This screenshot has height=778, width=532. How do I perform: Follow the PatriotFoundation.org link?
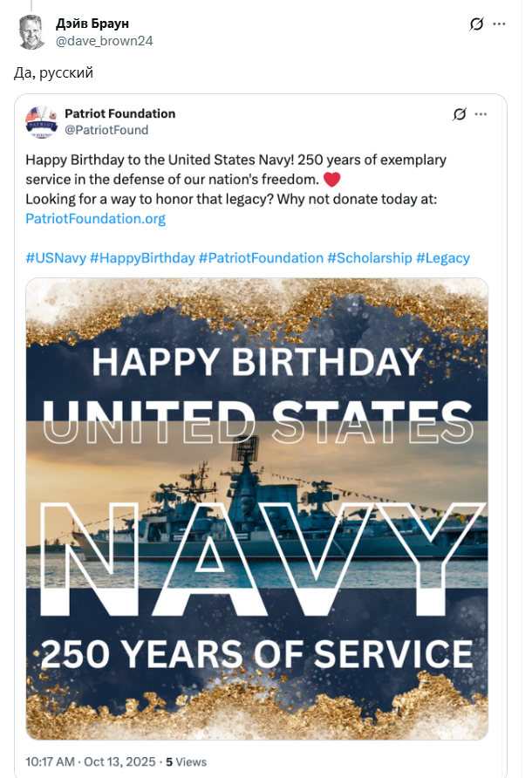(x=95, y=218)
